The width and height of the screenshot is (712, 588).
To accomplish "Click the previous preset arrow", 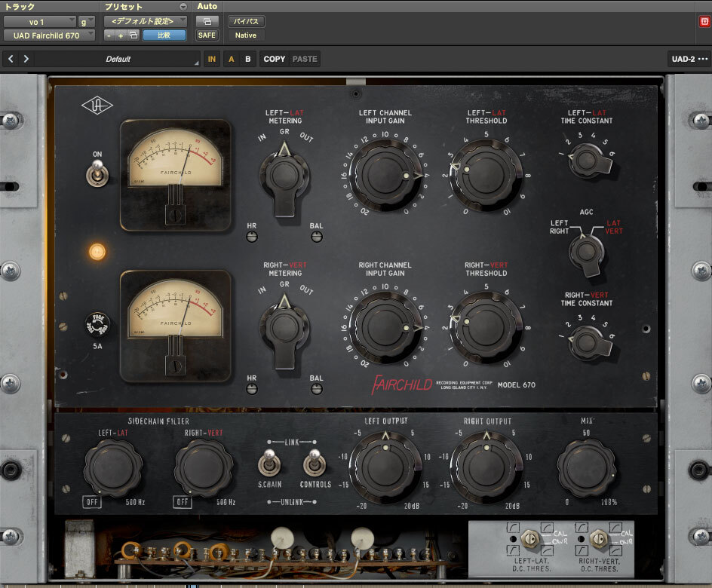I will 11,59.
